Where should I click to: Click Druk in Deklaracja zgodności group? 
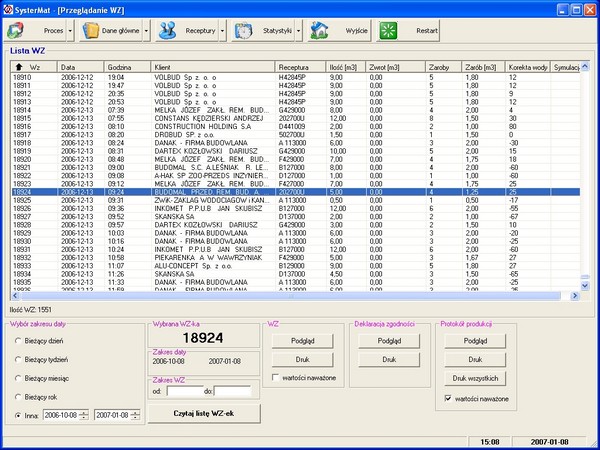(389, 359)
